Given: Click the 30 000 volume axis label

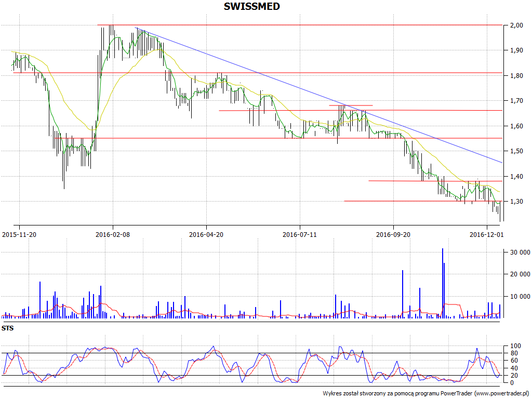Looking at the screenshot, I should [520, 252].
